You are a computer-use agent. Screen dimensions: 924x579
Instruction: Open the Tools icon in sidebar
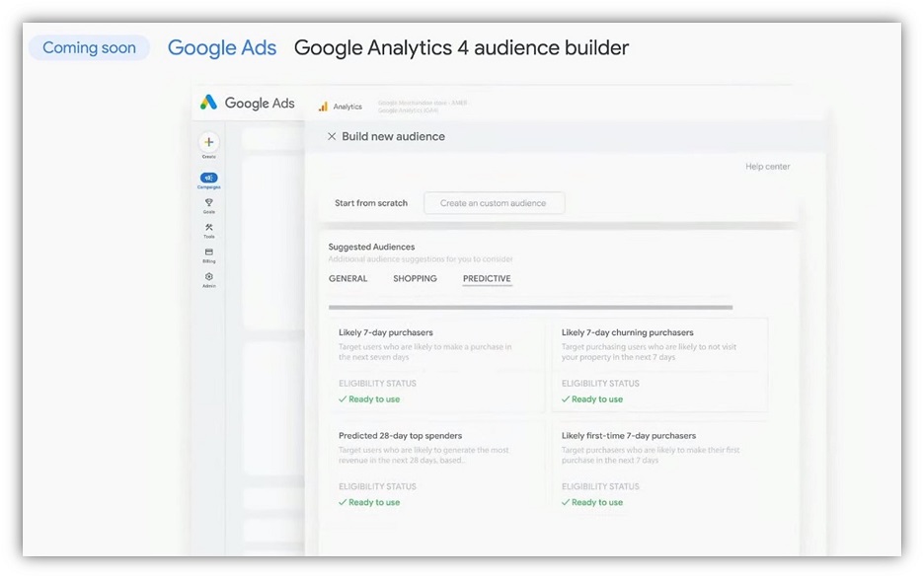click(208, 228)
